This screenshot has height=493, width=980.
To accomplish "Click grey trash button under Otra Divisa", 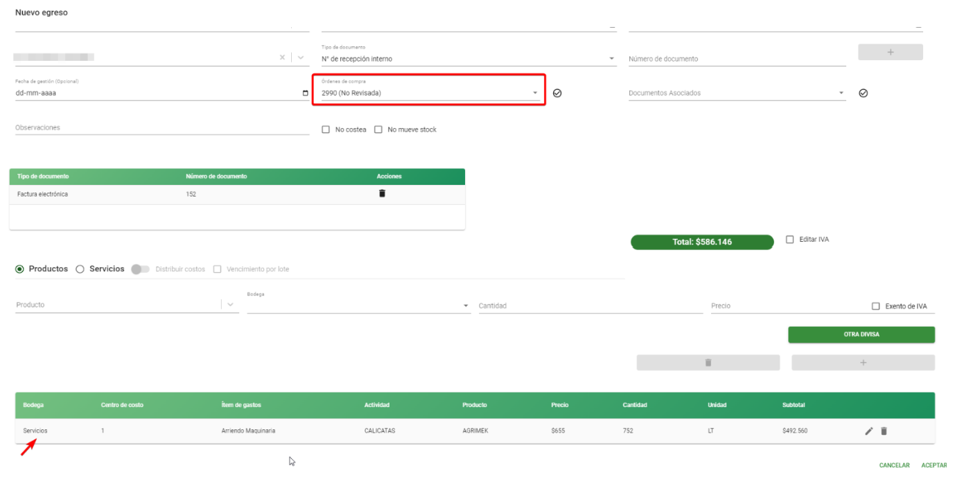I will (708, 363).
